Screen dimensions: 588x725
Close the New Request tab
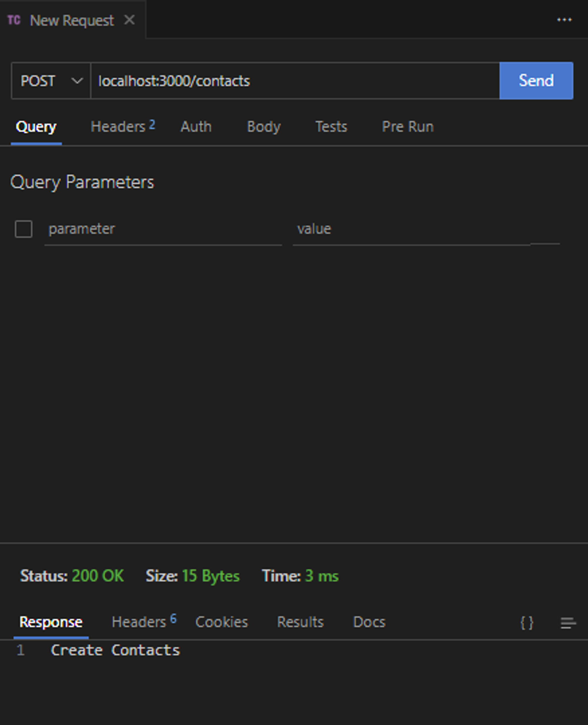[x=129, y=20]
